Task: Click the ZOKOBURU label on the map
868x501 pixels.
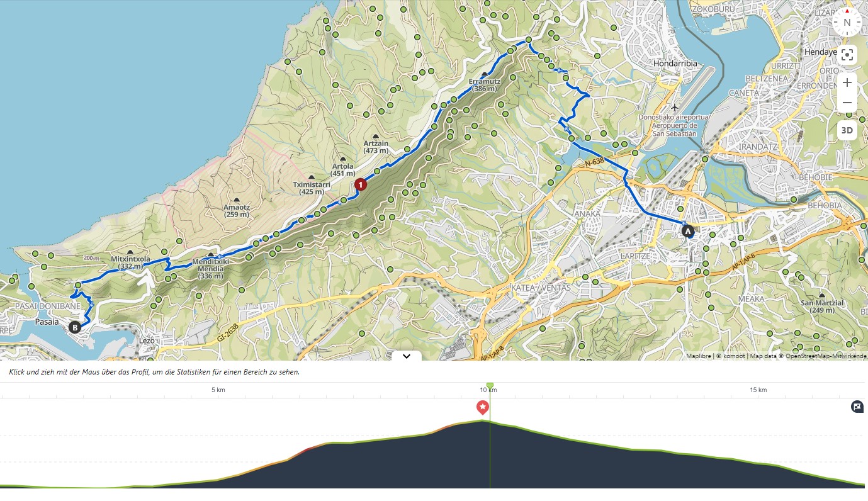Action: point(714,9)
